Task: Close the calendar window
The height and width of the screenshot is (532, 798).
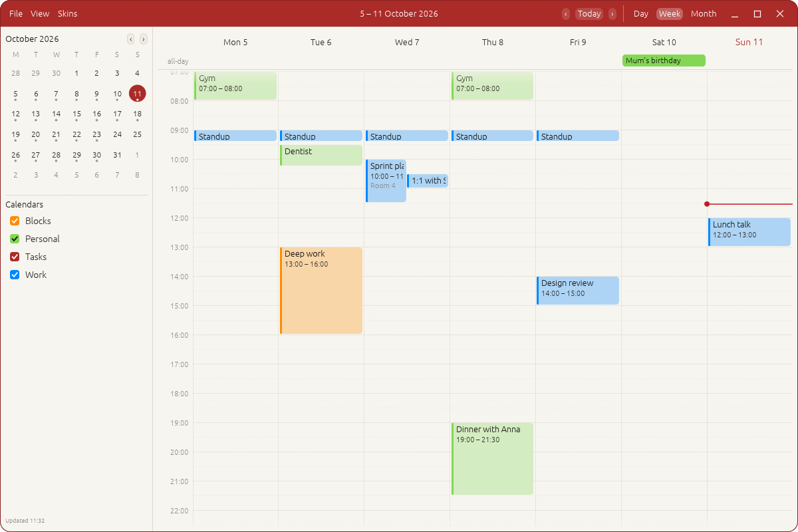Action: pos(780,14)
